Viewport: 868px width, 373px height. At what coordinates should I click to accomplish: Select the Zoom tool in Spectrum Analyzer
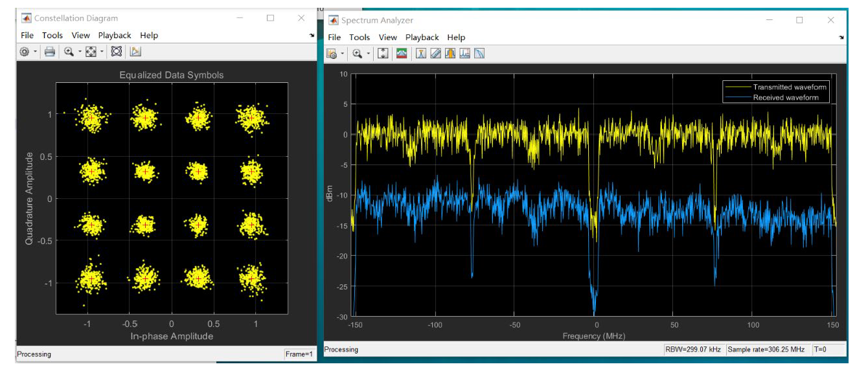tap(357, 54)
